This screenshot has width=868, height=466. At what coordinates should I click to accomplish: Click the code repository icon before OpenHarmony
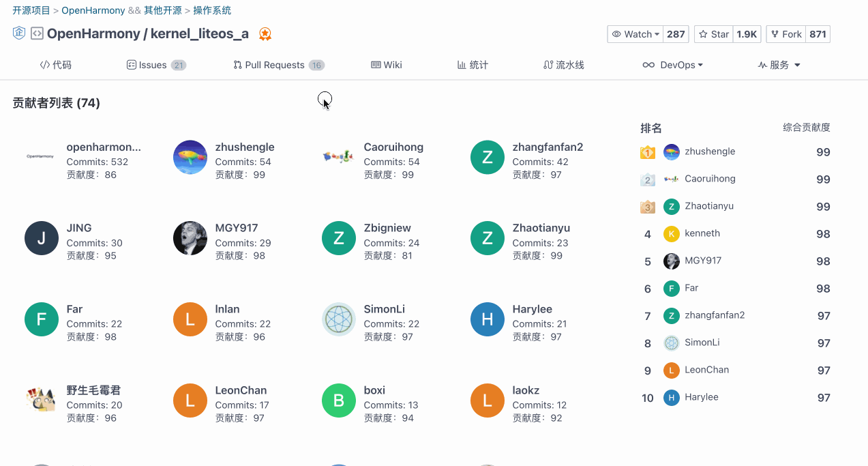click(38, 33)
